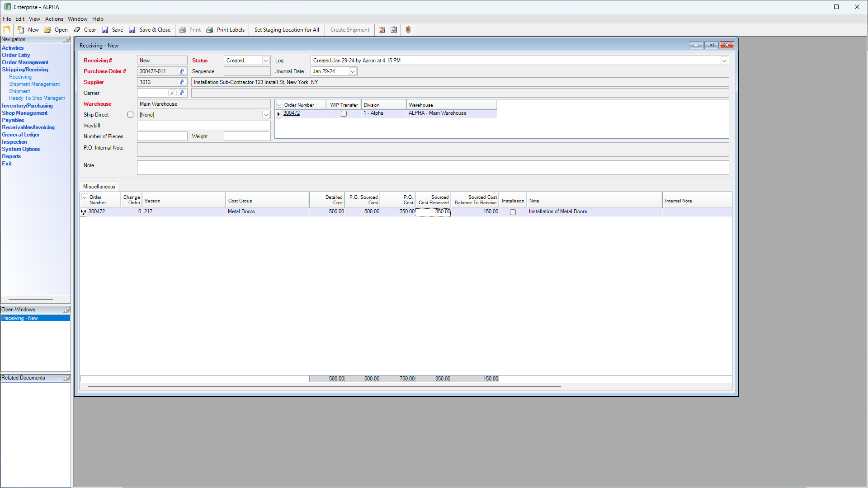Image resolution: width=868 pixels, height=488 pixels.
Task: Click the clipboard task icon in toolbar
Action: 382,30
